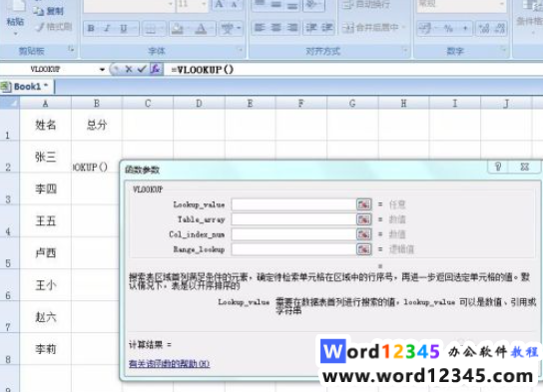Viewport: 543px width, 392px height.
Task: Click the 格式刷 format painter
Action: (x=54, y=27)
